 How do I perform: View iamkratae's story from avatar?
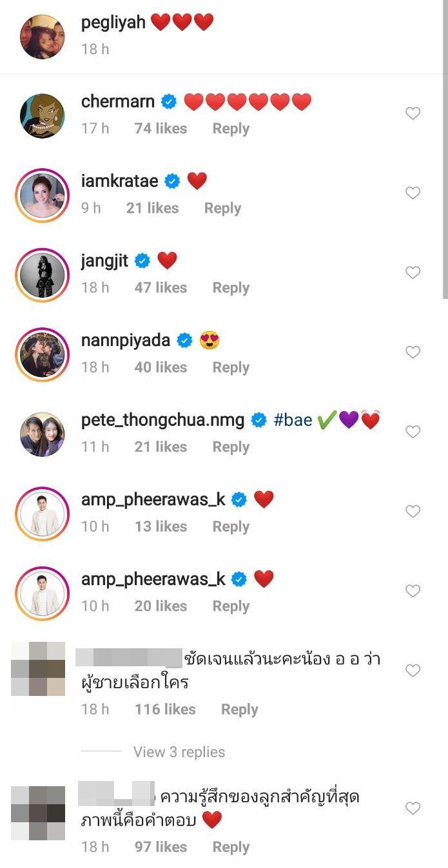coord(42,195)
